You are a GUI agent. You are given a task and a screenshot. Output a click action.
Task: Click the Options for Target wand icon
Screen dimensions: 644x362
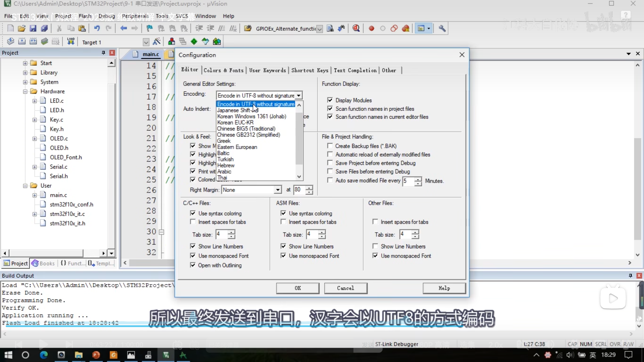coord(156,41)
